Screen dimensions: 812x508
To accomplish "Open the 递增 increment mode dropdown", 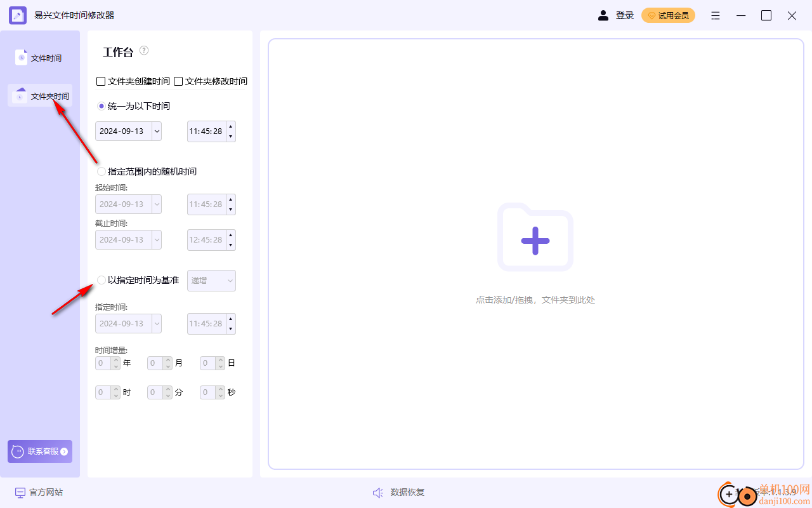I will pyautogui.click(x=211, y=281).
